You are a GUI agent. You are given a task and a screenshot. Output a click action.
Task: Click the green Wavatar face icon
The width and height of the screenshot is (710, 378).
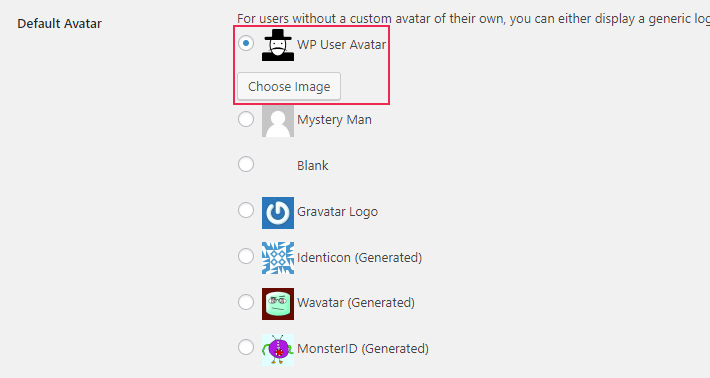tap(278, 304)
